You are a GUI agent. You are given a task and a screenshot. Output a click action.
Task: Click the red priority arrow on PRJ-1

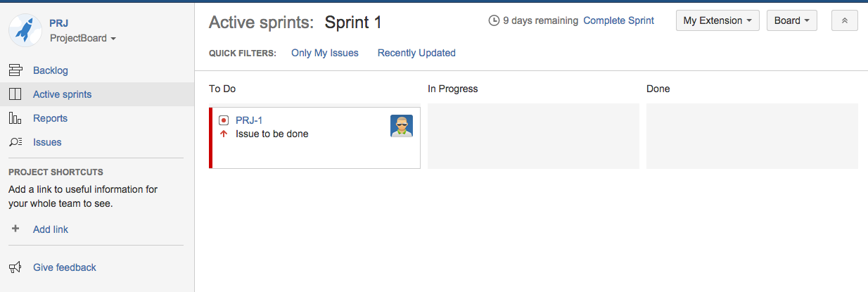pyautogui.click(x=224, y=134)
